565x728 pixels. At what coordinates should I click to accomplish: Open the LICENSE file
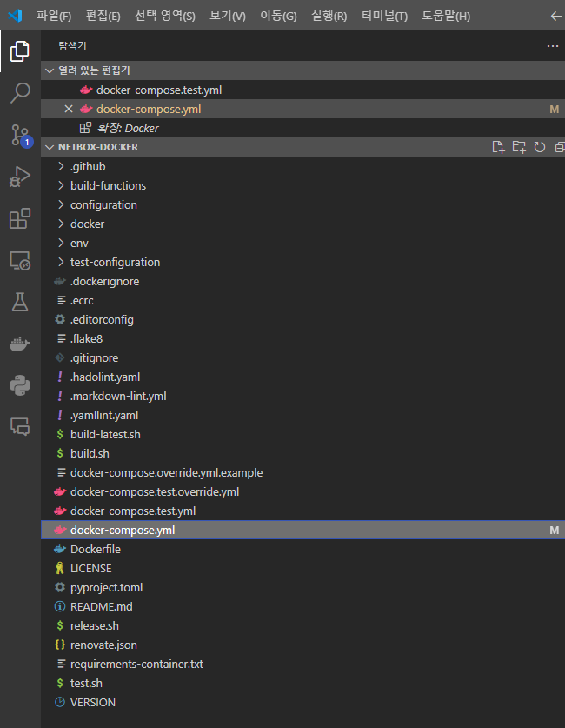click(302, 568)
